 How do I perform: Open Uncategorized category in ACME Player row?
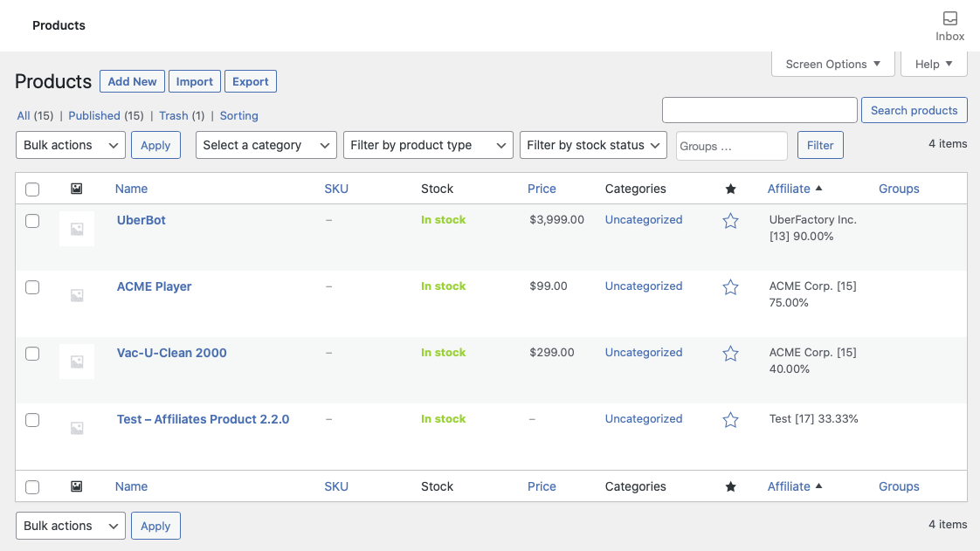click(643, 286)
